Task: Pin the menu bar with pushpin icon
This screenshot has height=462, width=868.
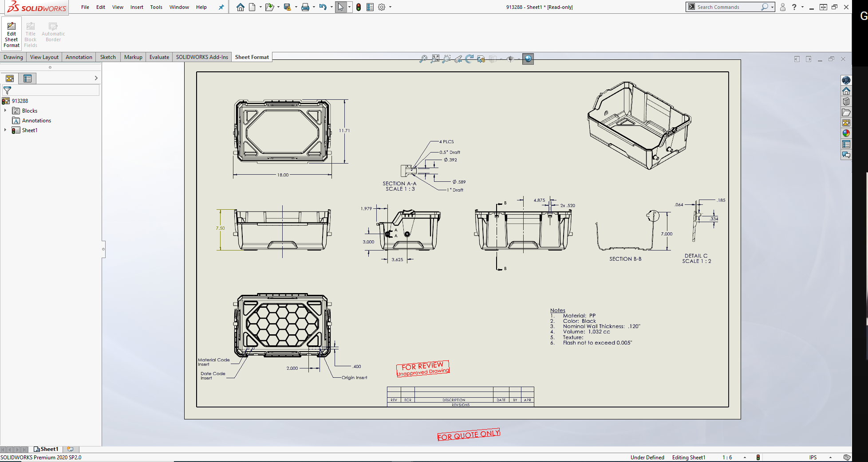Action: click(221, 7)
